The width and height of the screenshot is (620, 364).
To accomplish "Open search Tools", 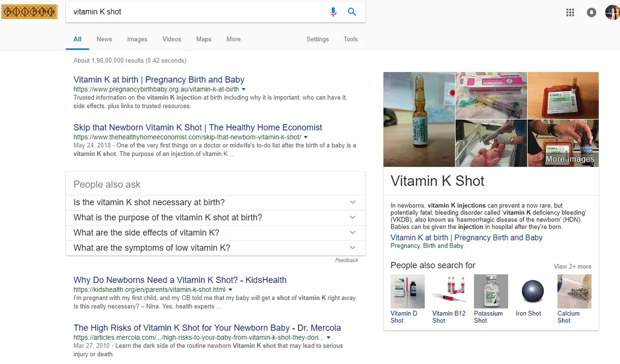I will 351,39.
